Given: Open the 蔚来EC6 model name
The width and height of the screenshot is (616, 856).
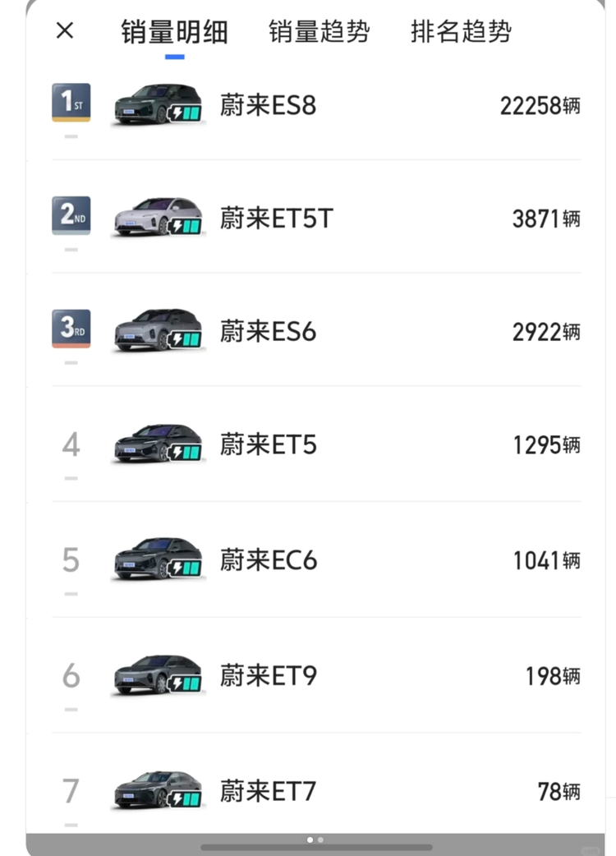Looking at the screenshot, I should pyautogui.click(x=268, y=560).
